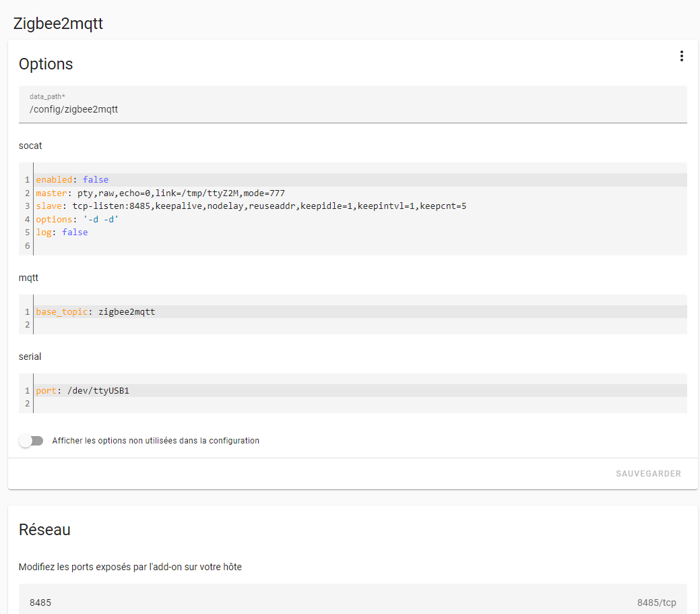Click the 'mqtt' section label
This screenshot has width=700, height=614.
pyautogui.click(x=28, y=278)
